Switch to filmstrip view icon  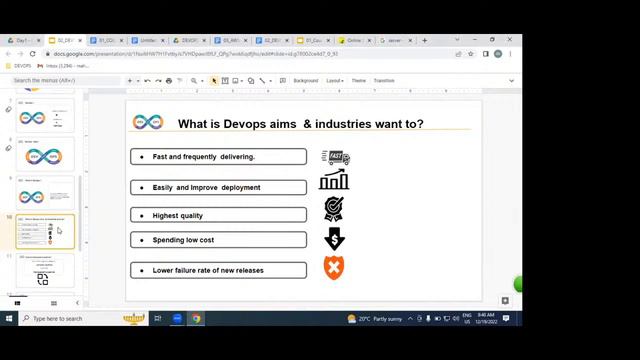(18, 303)
